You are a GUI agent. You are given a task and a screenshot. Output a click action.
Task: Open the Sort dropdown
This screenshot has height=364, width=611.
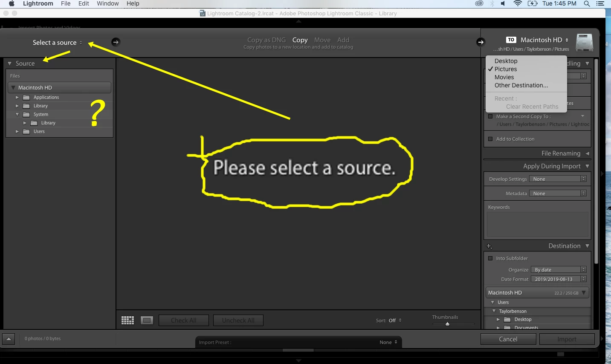click(x=395, y=321)
